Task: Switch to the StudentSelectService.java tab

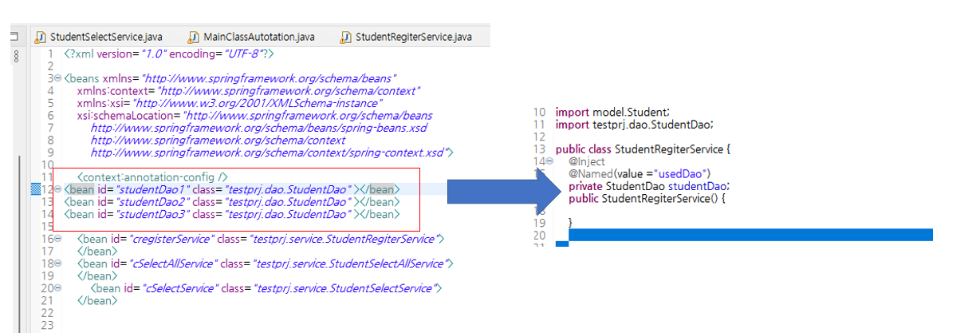Action: tap(108, 38)
